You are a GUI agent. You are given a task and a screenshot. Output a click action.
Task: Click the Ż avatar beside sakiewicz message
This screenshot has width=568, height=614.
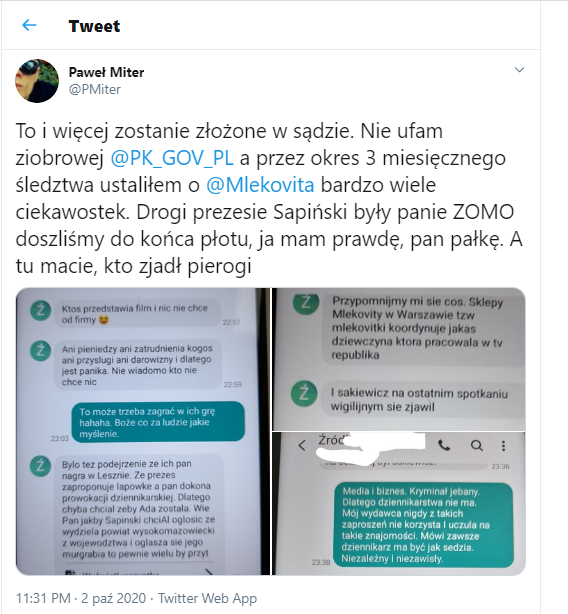point(304,394)
